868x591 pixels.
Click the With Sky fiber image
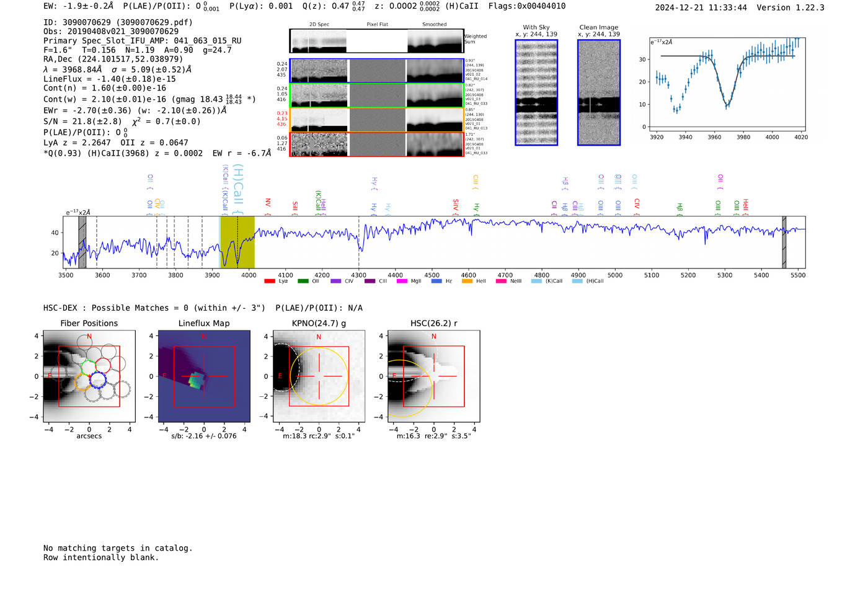pos(536,92)
